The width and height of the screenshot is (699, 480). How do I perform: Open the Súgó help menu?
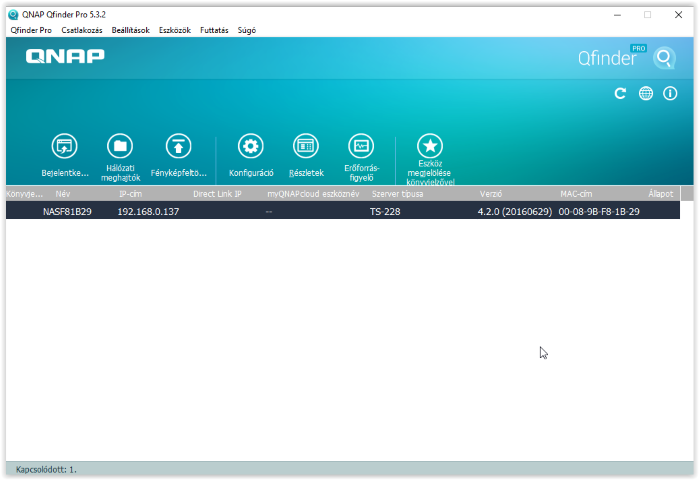tap(246, 30)
